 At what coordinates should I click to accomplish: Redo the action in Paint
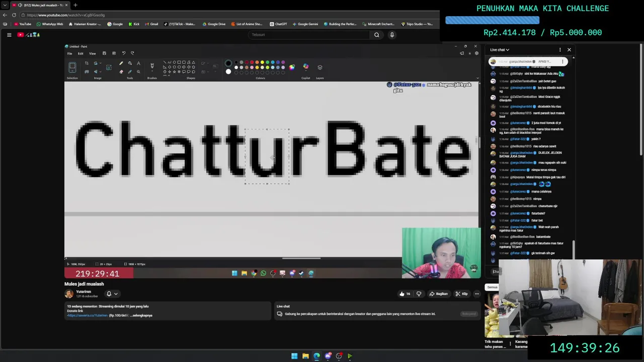[x=132, y=53]
